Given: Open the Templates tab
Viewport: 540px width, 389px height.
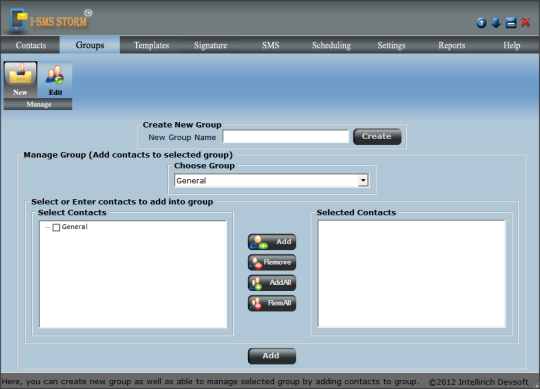Looking at the screenshot, I should (151, 45).
